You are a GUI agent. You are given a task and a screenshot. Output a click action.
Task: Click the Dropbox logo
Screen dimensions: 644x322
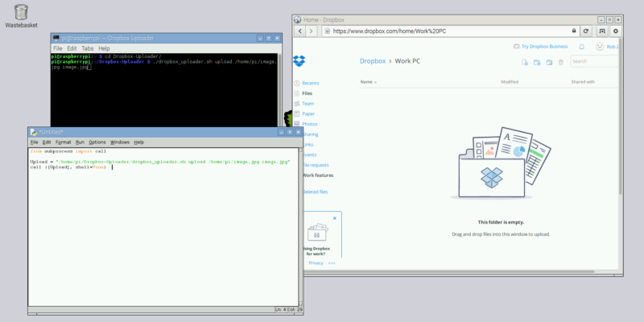pos(299,61)
